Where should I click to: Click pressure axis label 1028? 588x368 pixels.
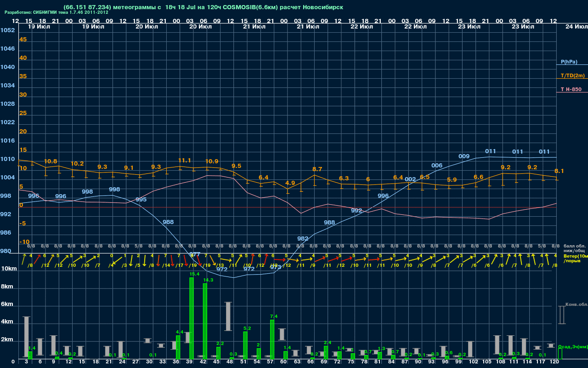click(7, 104)
